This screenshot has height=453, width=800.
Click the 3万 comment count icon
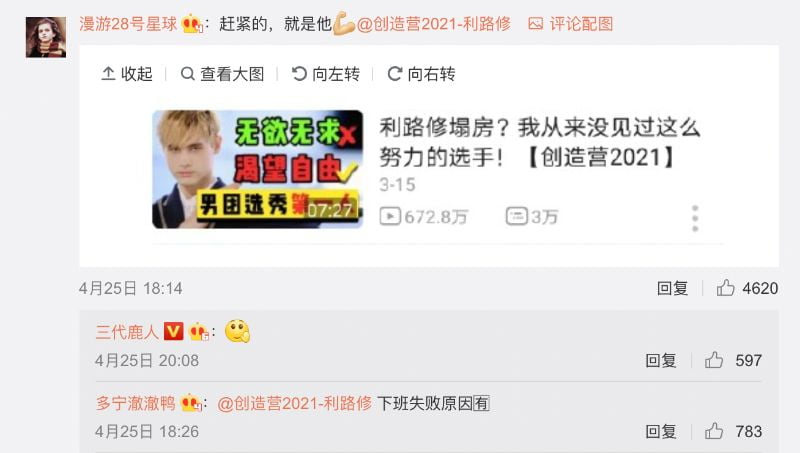click(516, 216)
